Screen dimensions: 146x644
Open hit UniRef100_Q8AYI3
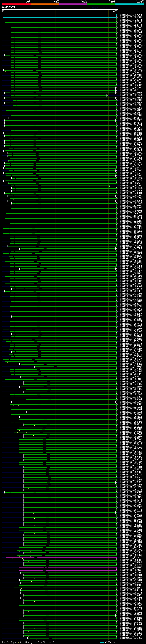click(131, 73)
